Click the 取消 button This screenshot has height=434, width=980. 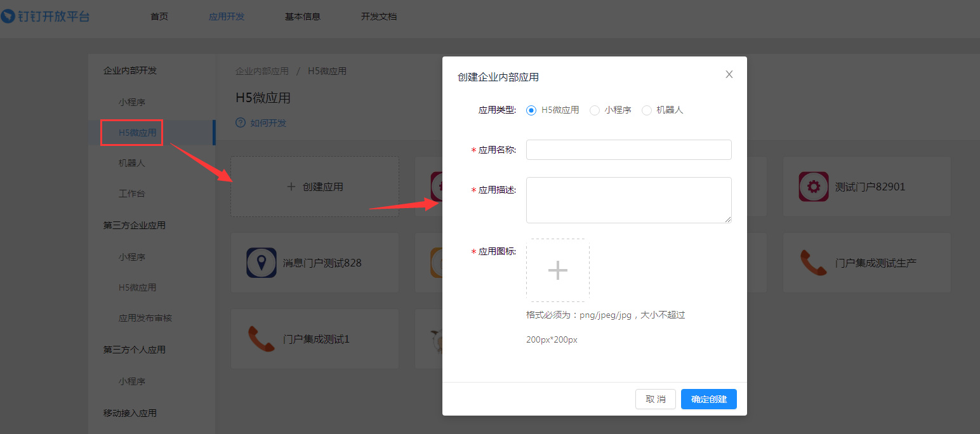point(656,399)
